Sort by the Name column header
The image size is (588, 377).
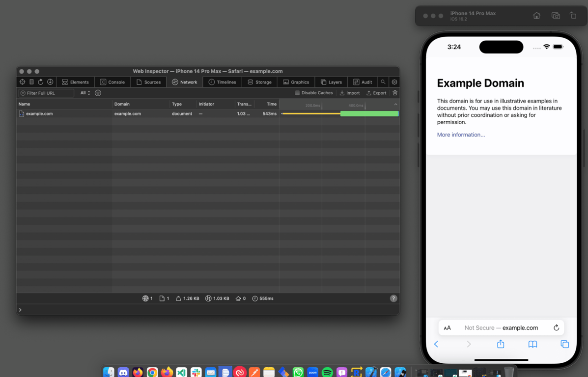(x=64, y=104)
